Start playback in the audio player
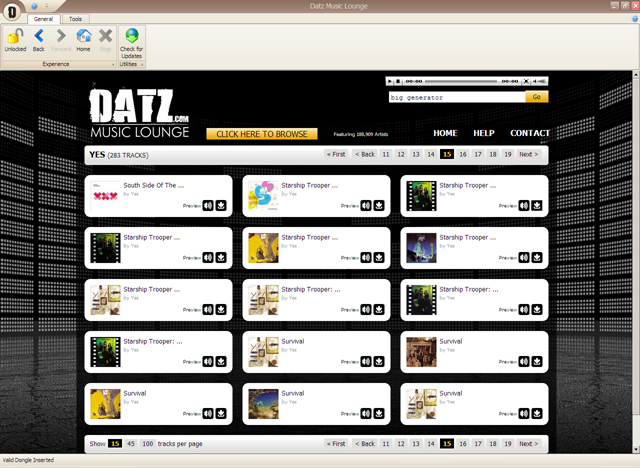640x468 pixels. pyautogui.click(x=389, y=81)
